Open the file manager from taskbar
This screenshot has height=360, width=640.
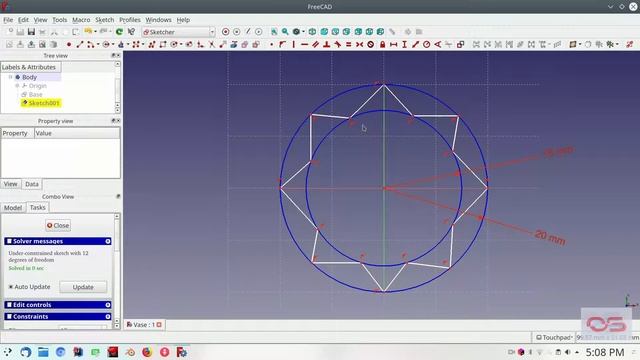pos(43,352)
